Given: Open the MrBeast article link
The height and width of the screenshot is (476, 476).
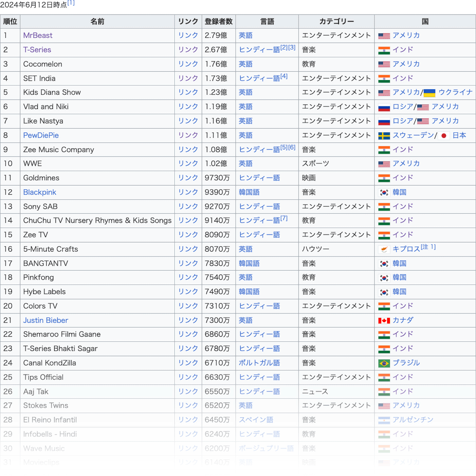Looking at the screenshot, I should (38, 35).
